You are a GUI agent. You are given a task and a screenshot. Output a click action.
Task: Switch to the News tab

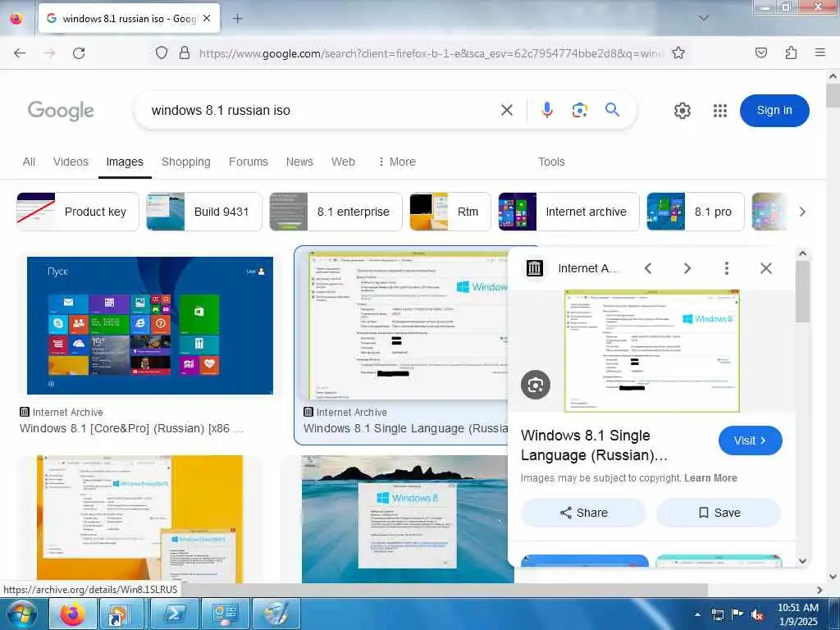299,162
